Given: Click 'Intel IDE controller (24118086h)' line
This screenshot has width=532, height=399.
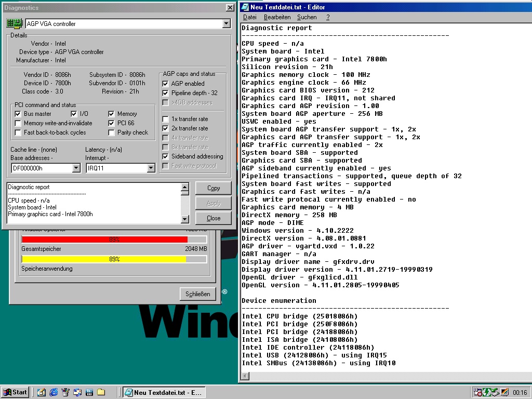Looking at the screenshot, I should pos(308,348).
